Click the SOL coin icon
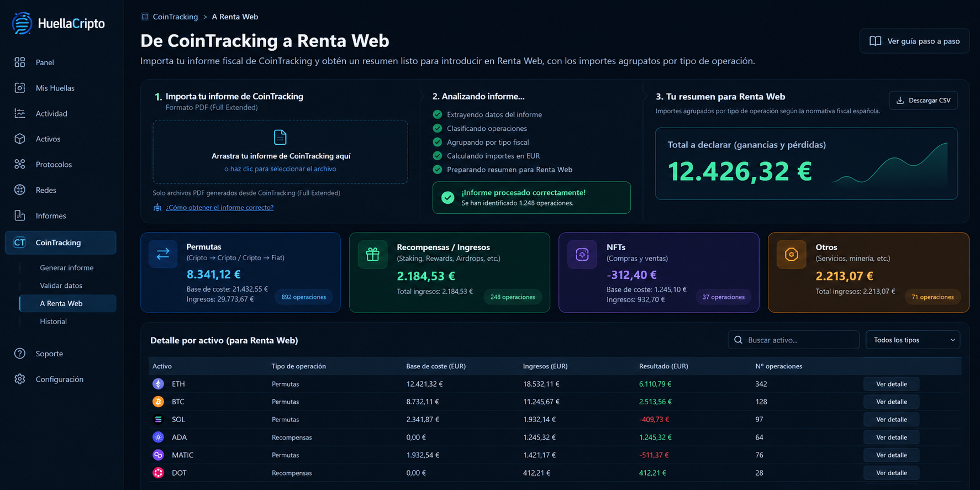Screen dimensions: 980x490 click(x=159, y=419)
